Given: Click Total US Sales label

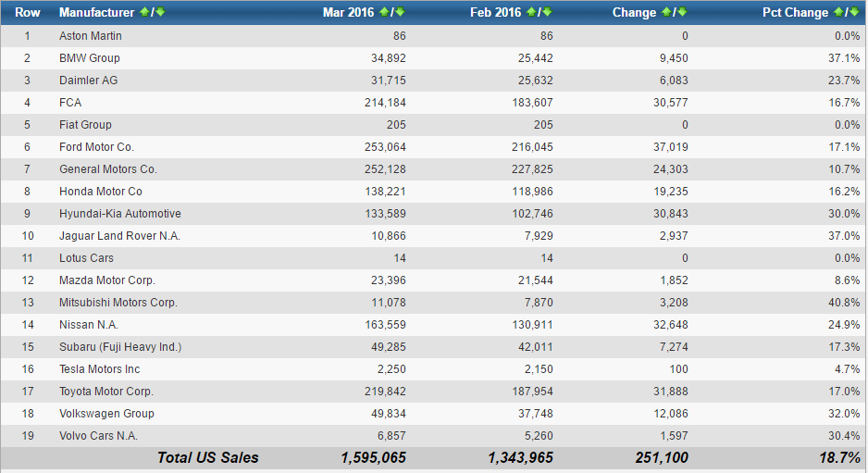Looking at the screenshot, I should [x=207, y=457].
